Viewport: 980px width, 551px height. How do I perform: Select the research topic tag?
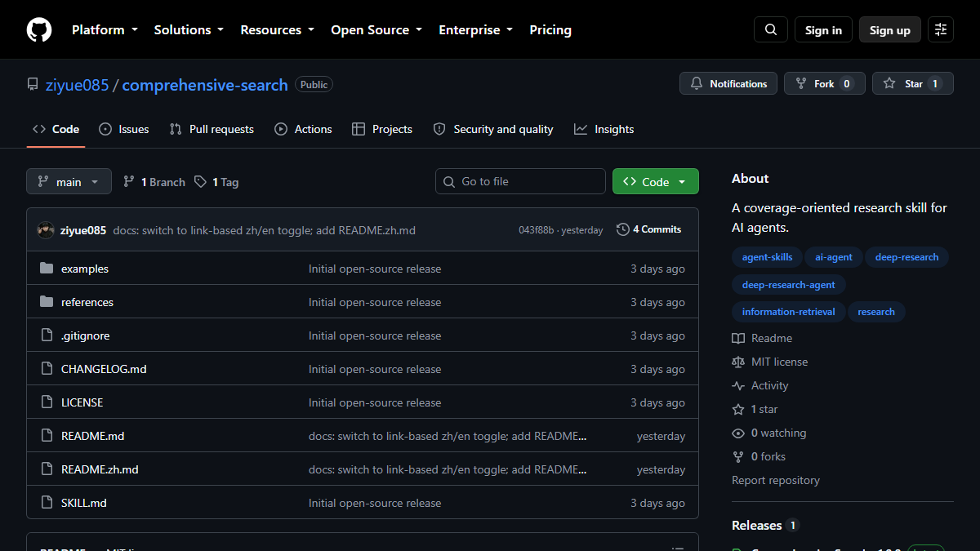pos(876,312)
